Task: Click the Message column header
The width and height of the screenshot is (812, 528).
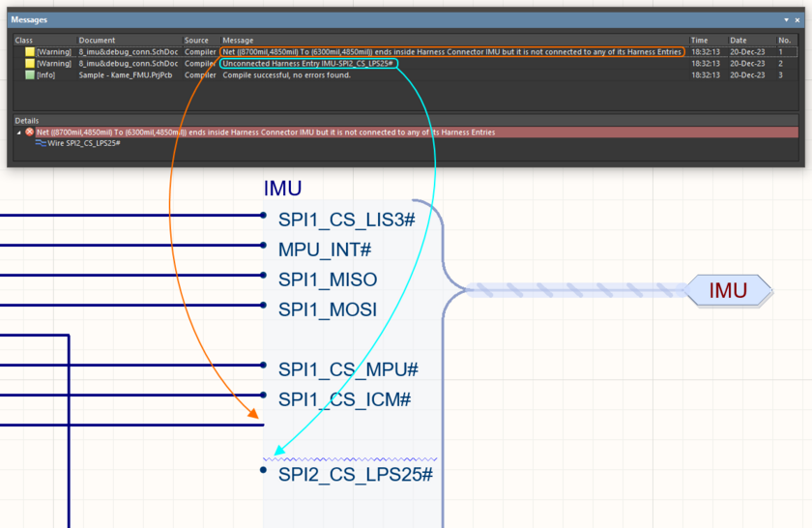Action: (x=238, y=40)
